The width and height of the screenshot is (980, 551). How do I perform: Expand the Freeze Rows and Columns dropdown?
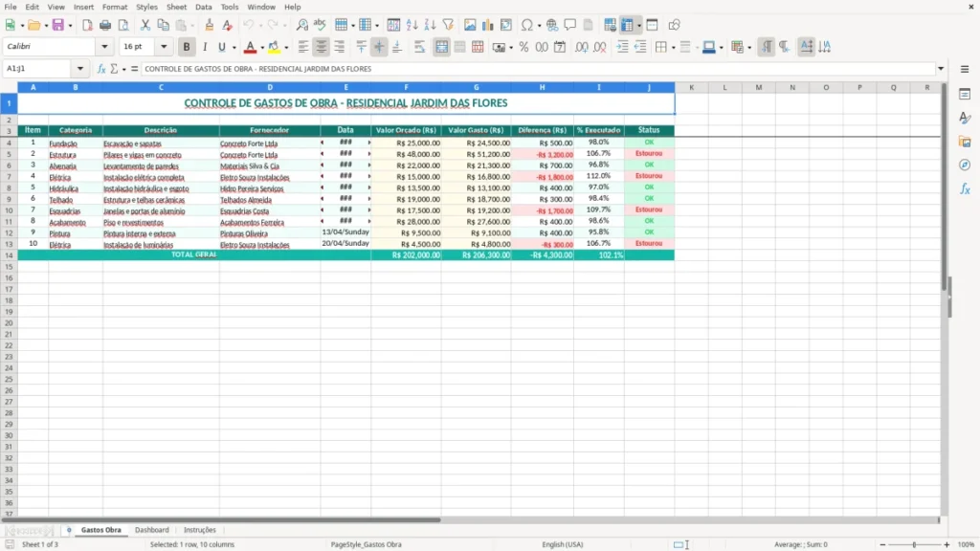[x=638, y=25]
